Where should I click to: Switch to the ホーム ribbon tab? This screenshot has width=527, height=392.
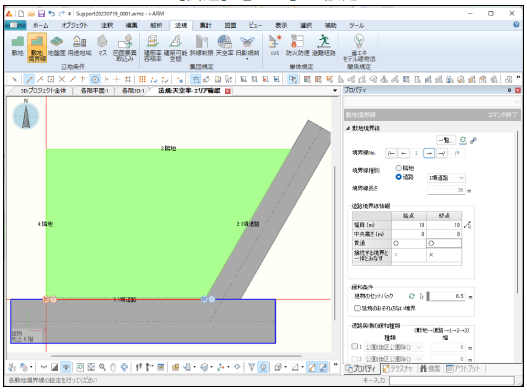tap(40, 25)
